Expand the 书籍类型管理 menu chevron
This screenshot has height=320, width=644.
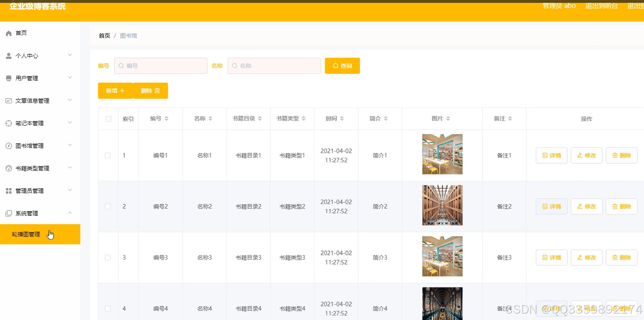pyautogui.click(x=70, y=168)
